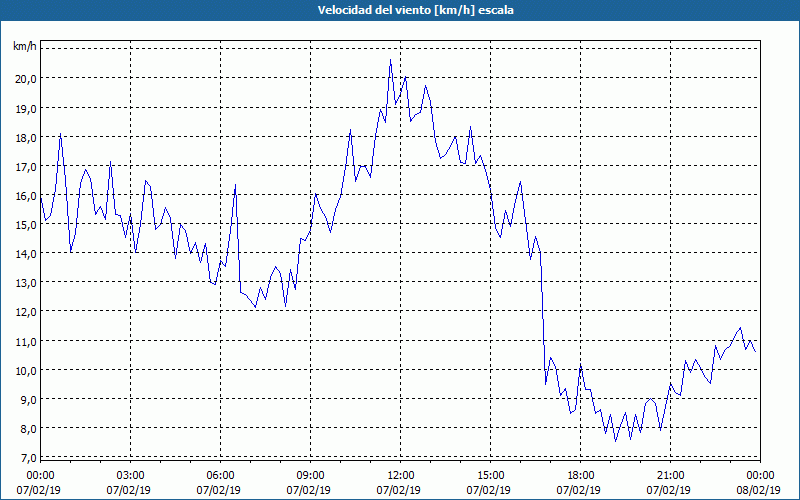This screenshot has width=800, height=500.
Task: Click the '21:00' time axis label
Action: [x=670, y=476]
